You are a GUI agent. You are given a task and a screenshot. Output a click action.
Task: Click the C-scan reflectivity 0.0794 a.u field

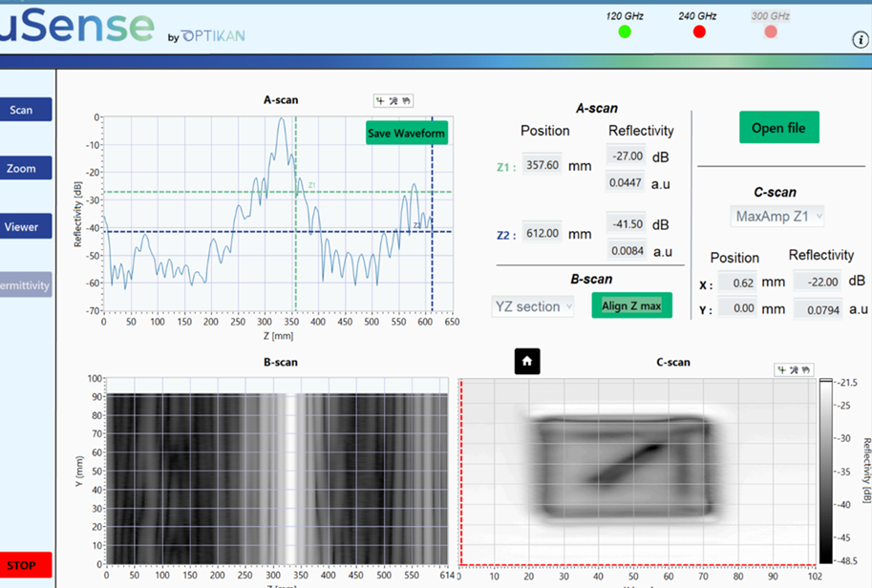tap(818, 309)
